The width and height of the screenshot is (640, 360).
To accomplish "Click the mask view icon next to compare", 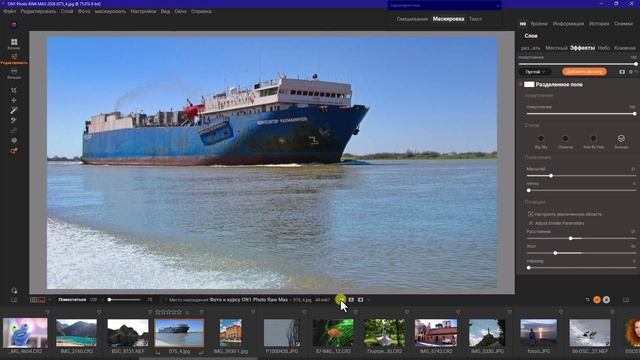I will pyautogui.click(x=360, y=300).
